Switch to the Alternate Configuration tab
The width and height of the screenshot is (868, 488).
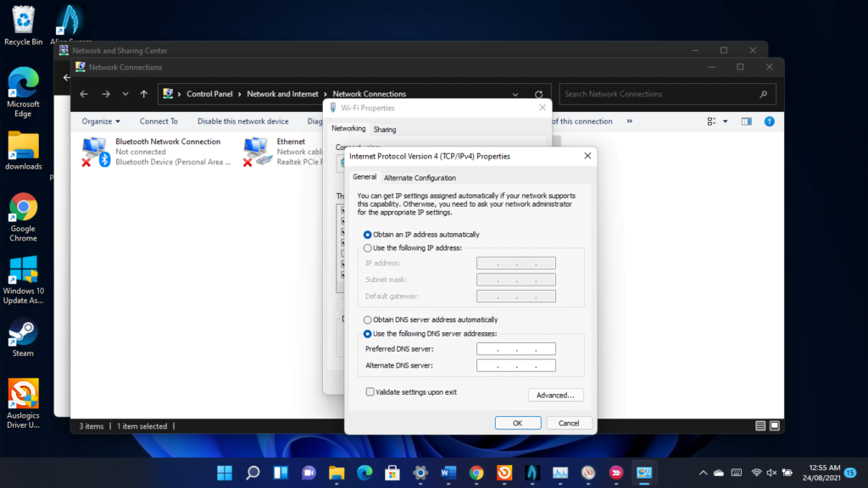[x=420, y=178]
